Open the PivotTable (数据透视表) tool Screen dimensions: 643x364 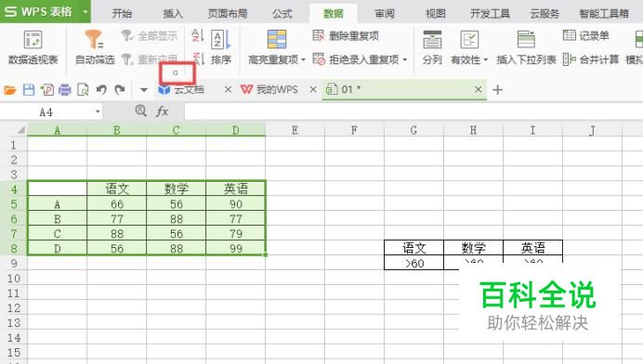click(33, 47)
